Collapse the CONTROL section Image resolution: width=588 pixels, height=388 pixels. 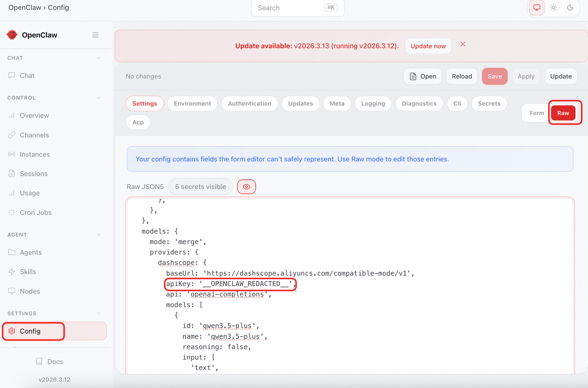point(99,98)
